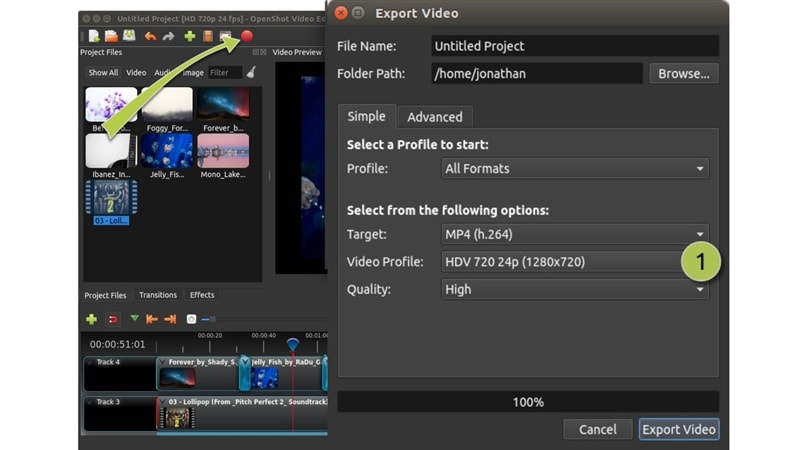The width and height of the screenshot is (800, 450).
Task: Open the Track 4 menu arrow
Action: [x=90, y=362]
